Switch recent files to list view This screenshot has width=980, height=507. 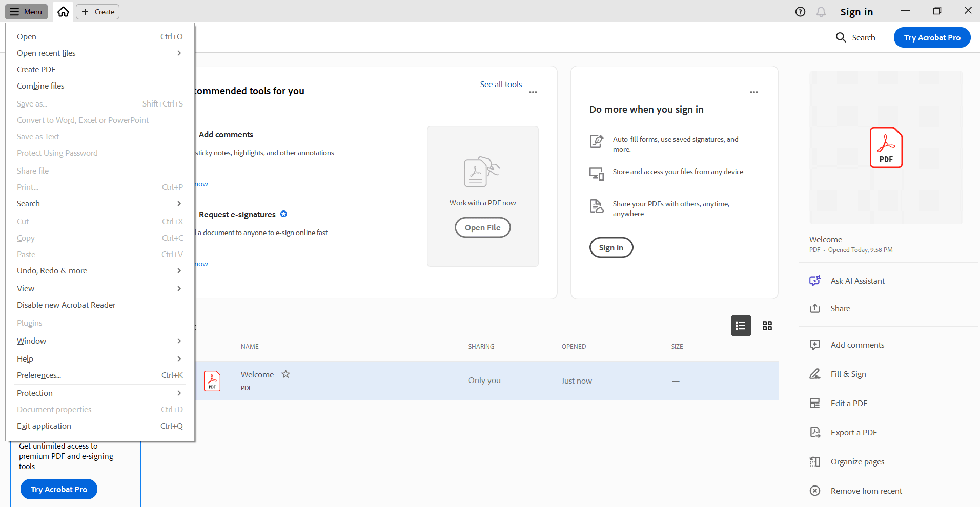pyautogui.click(x=741, y=326)
